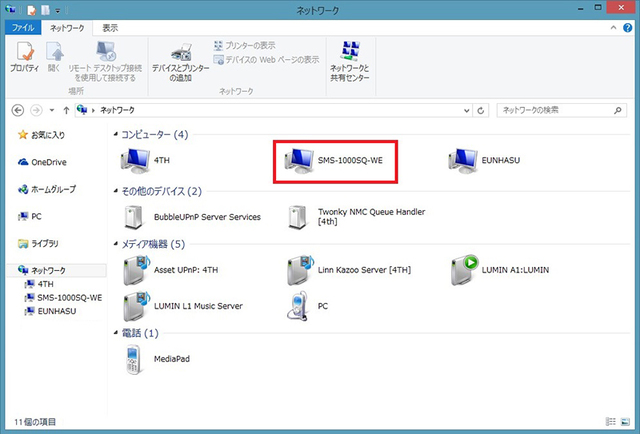Screen dimensions: 640x434
Task: Click the Help question mark icon
Action: [x=627, y=28]
